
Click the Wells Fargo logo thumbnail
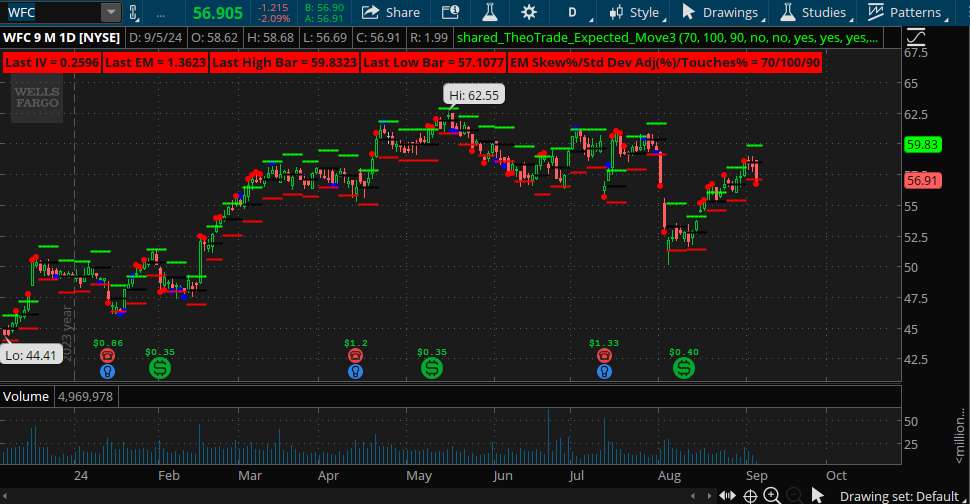point(37,98)
